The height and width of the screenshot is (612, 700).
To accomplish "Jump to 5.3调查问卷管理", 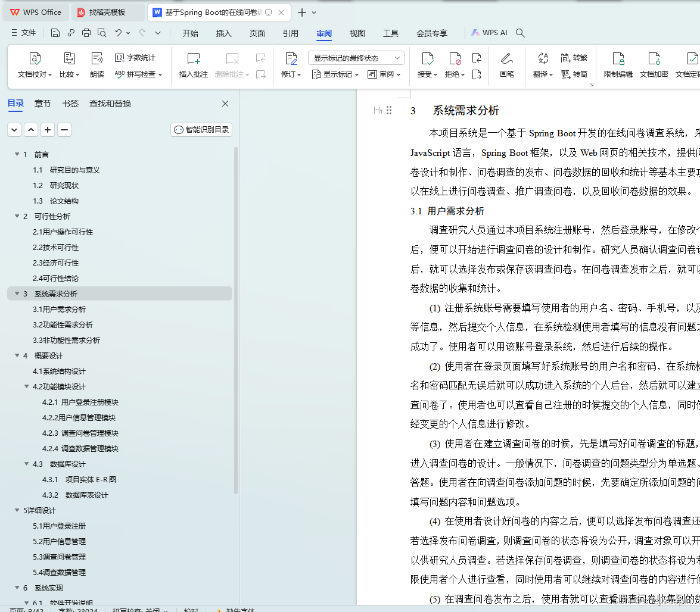I will [60, 557].
